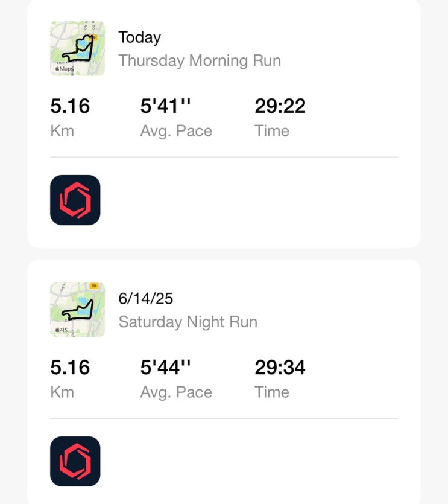
Task: Tap the red hexagon app icon under today's run
Action: coord(75,200)
